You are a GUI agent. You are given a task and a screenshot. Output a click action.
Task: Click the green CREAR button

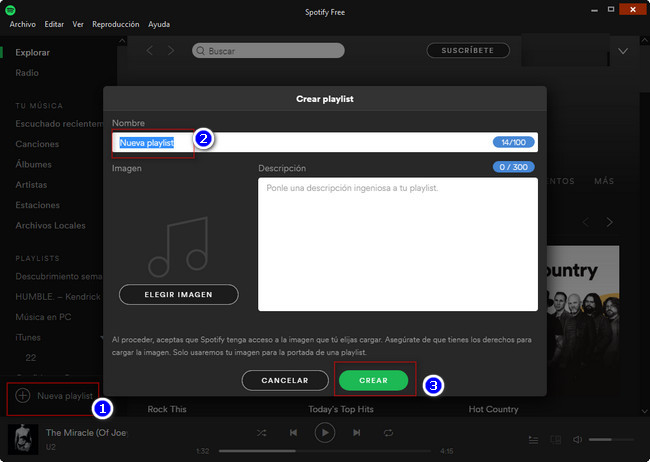(374, 380)
